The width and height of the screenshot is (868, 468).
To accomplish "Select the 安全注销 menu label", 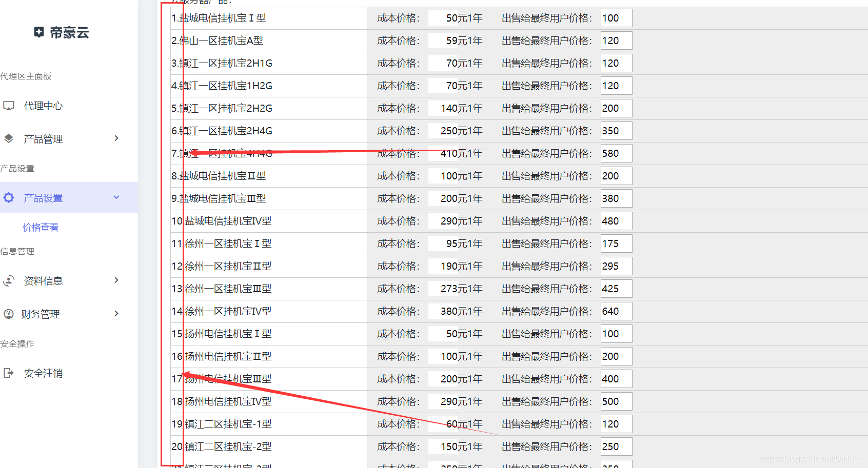I will pos(43,373).
